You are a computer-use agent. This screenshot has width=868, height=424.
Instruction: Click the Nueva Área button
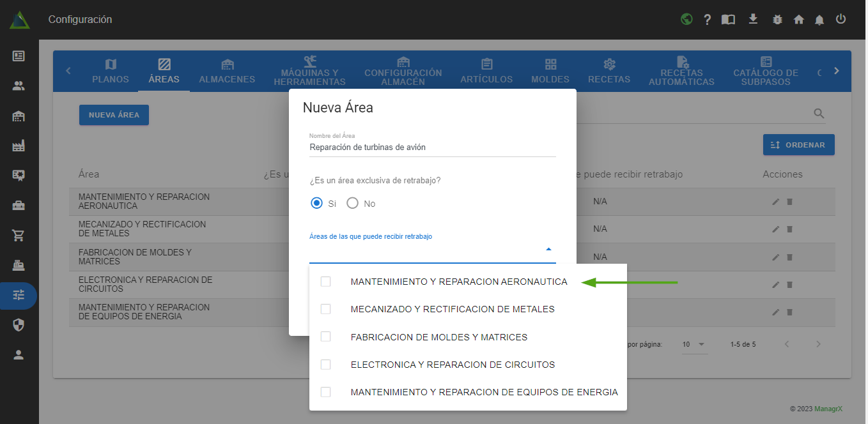pyautogui.click(x=114, y=115)
